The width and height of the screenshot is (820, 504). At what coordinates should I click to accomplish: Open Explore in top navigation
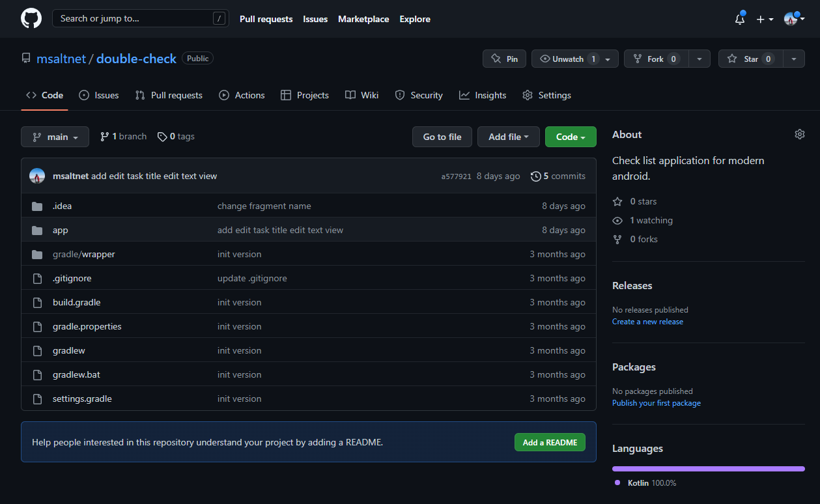pos(415,19)
